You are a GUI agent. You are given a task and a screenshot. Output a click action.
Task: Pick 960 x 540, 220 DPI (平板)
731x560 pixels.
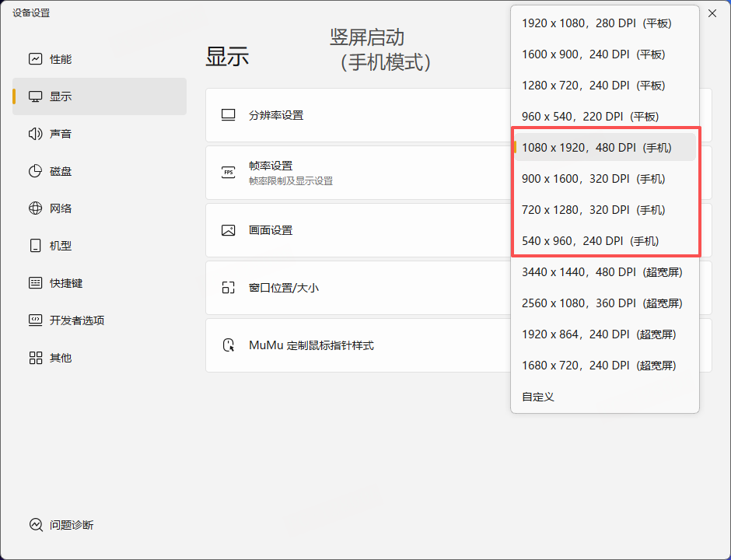605,117
